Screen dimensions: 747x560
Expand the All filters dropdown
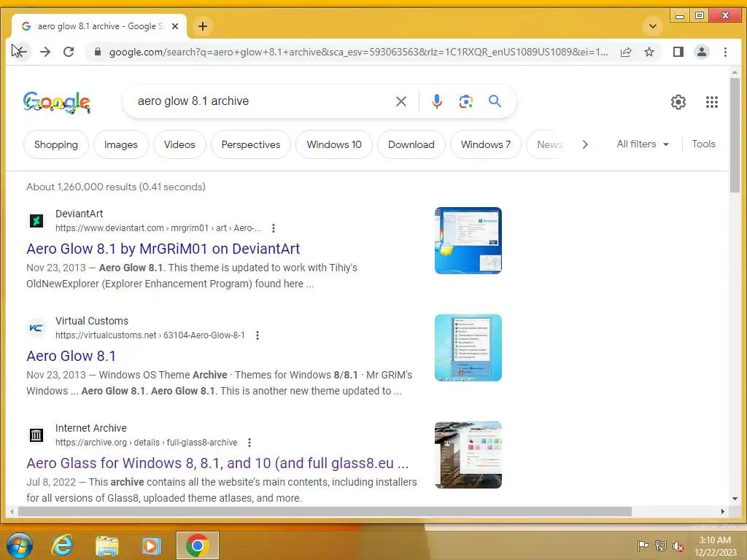[x=642, y=144]
